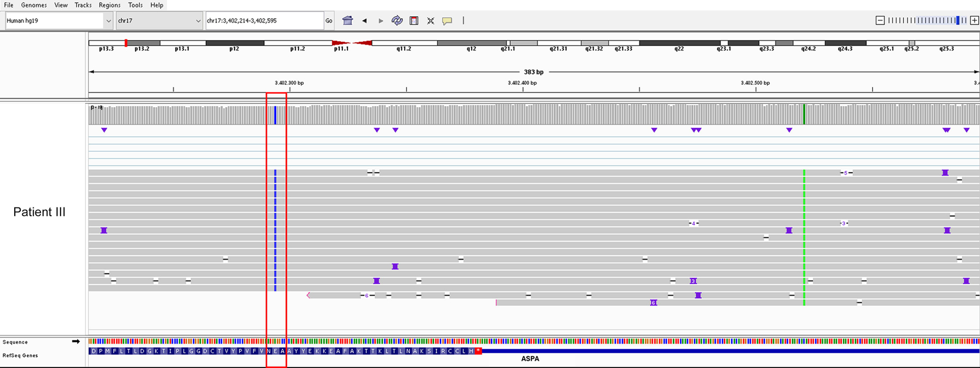Click the forward navigation arrow icon

[x=381, y=21]
